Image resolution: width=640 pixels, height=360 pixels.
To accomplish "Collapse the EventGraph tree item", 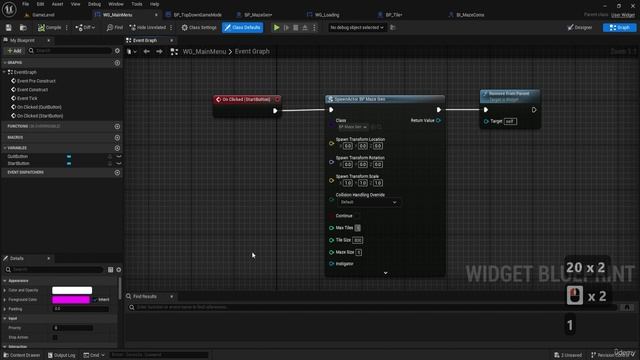I will point(4,72).
